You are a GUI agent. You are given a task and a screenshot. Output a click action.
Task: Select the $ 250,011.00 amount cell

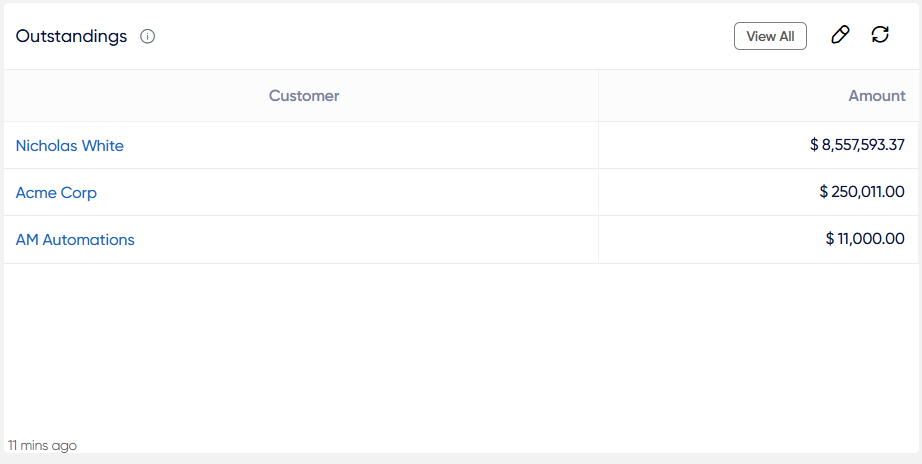(x=759, y=192)
